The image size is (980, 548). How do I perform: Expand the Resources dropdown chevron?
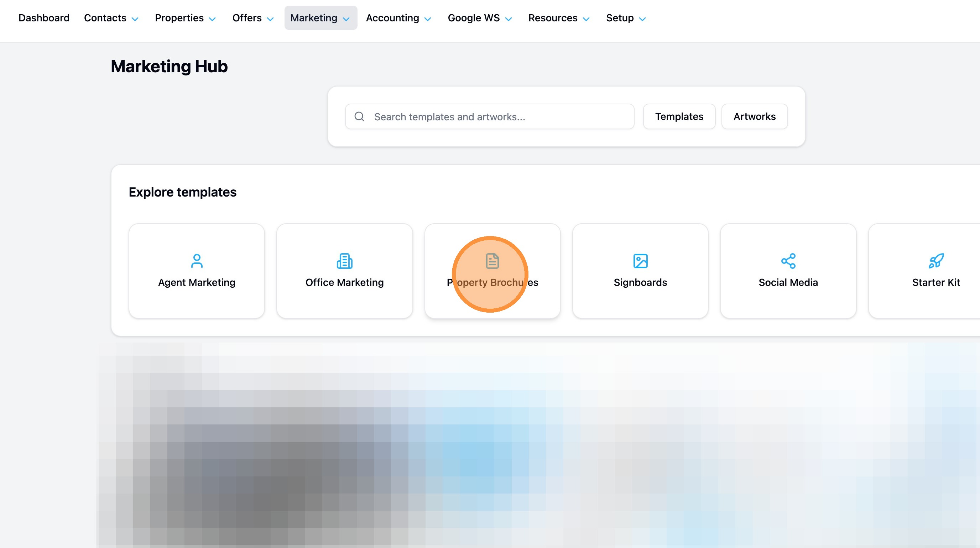(x=586, y=19)
